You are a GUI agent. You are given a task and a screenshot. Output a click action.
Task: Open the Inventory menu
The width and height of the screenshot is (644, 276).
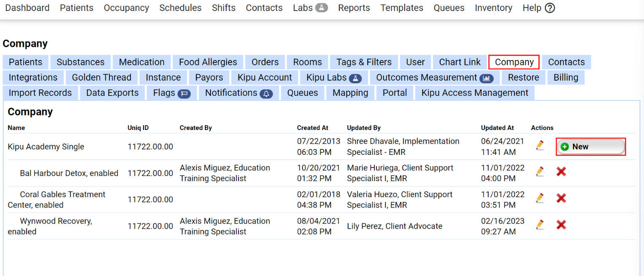coord(493,8)
